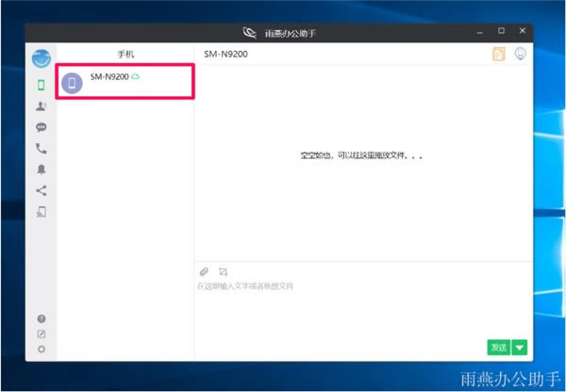Open the settings gear icon

click(x=42, y=349)
